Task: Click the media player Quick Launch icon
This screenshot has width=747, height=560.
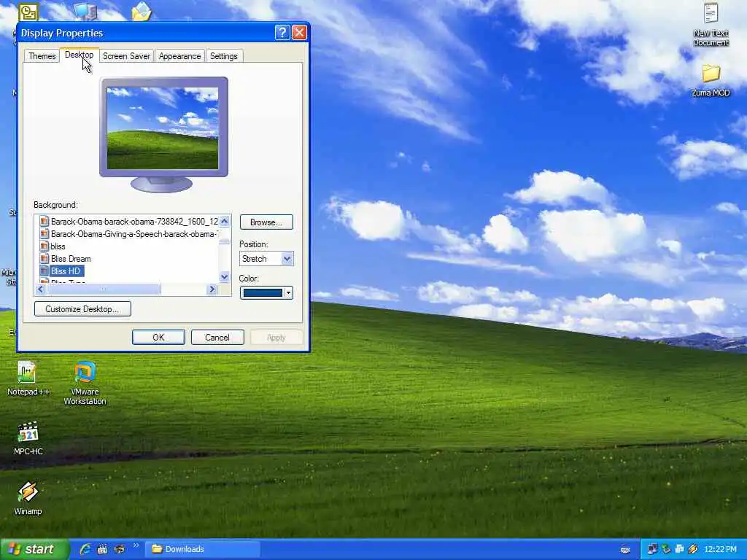Action: coord(102,549)
